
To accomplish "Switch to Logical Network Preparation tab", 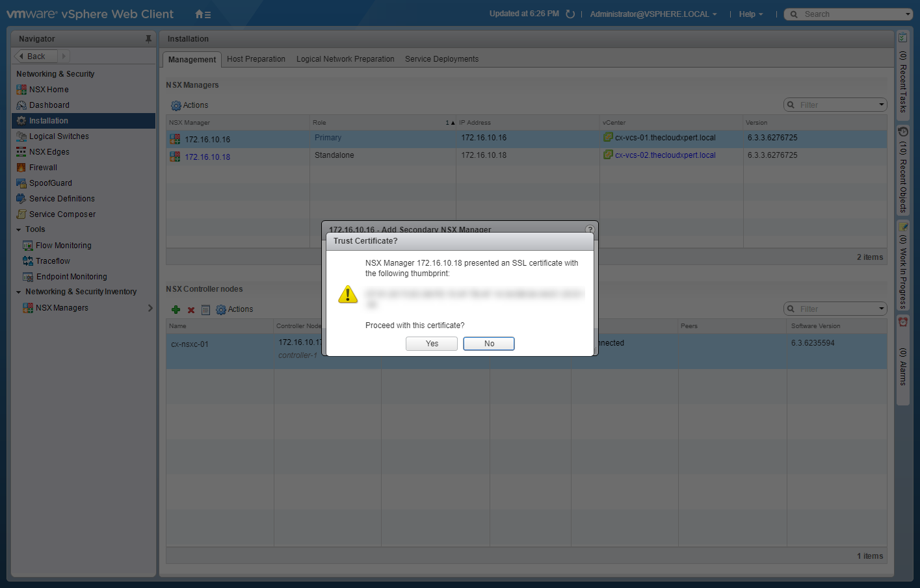I will [345, 59].
